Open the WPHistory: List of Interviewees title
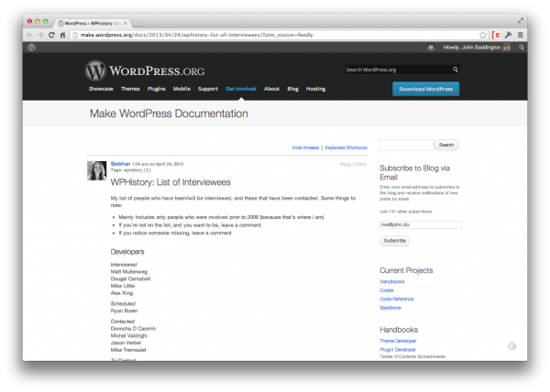The width and height of the screenshot is (550, 392). click(x=170, y=182)
